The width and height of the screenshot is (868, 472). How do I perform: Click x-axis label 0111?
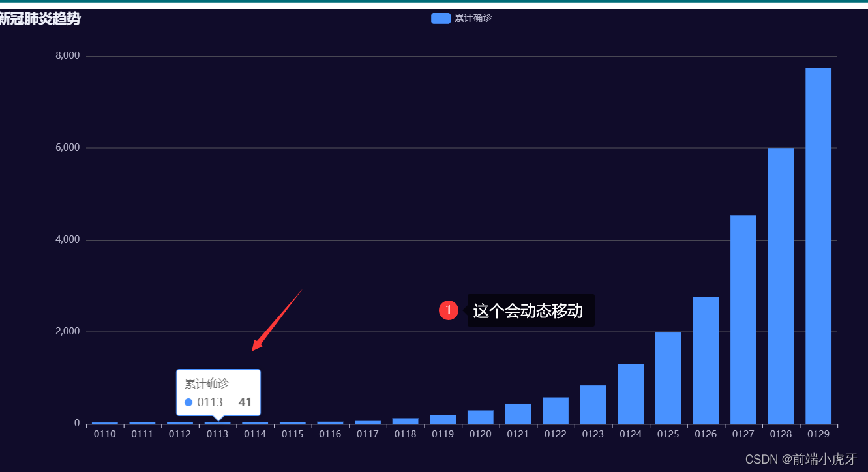[x=142, y=434]
